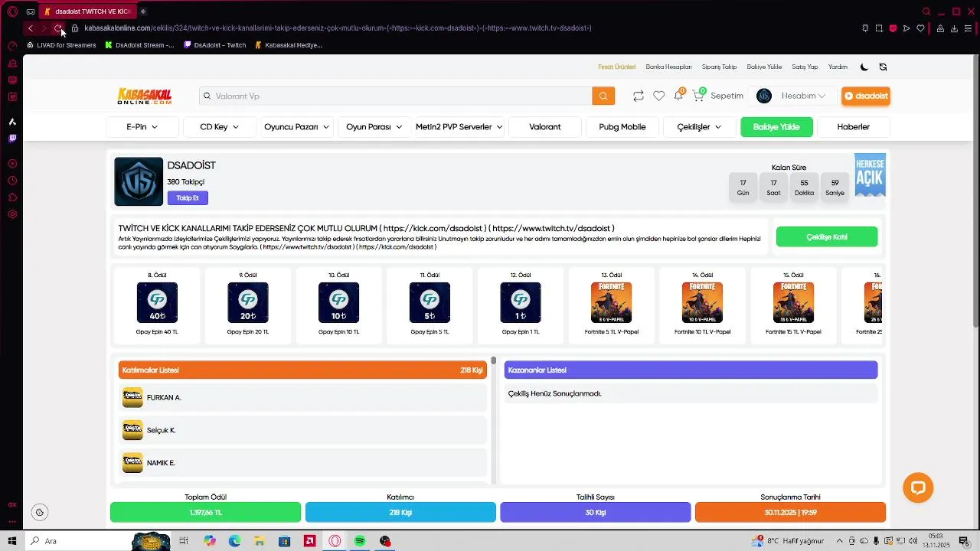Open the Pubg Mobile menu item
The width and height of the screenshot is (980, 551).
point(622,127)
